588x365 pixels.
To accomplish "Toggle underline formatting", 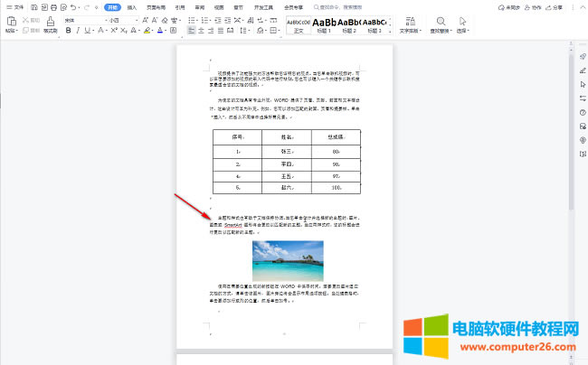I will [90, 30].
